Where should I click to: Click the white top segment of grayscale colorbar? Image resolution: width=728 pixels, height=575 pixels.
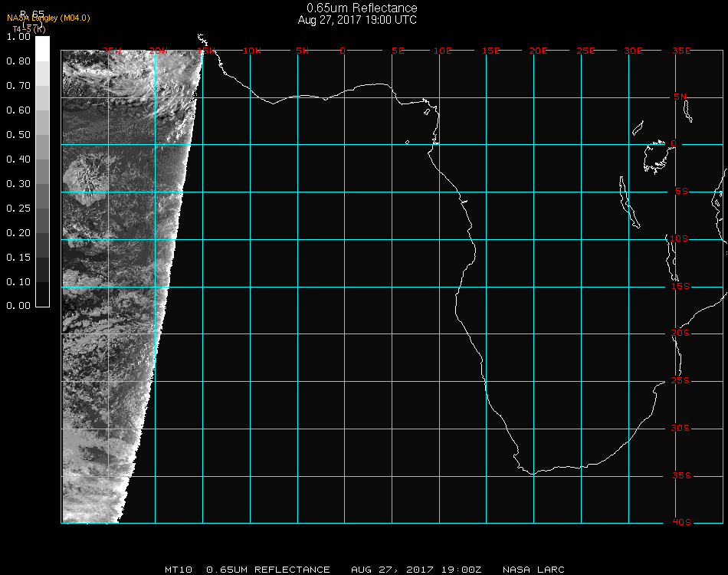42,49
